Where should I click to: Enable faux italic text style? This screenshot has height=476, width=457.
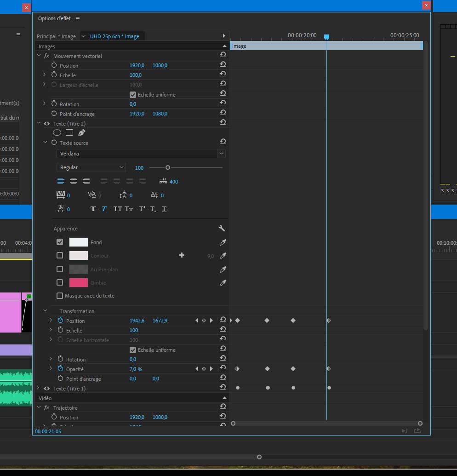[104, 209]
